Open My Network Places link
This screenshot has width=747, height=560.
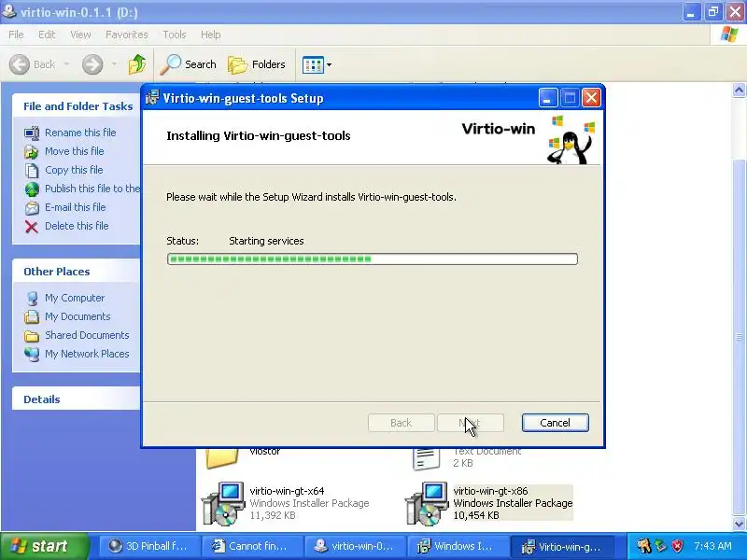pos(87,354)
